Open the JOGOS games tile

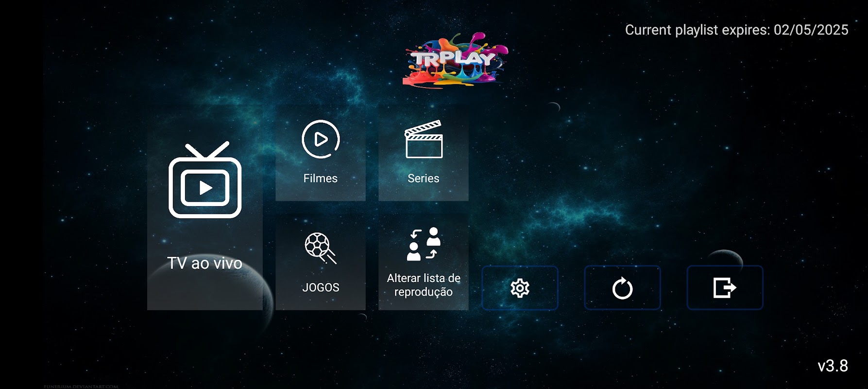point(321,262)
